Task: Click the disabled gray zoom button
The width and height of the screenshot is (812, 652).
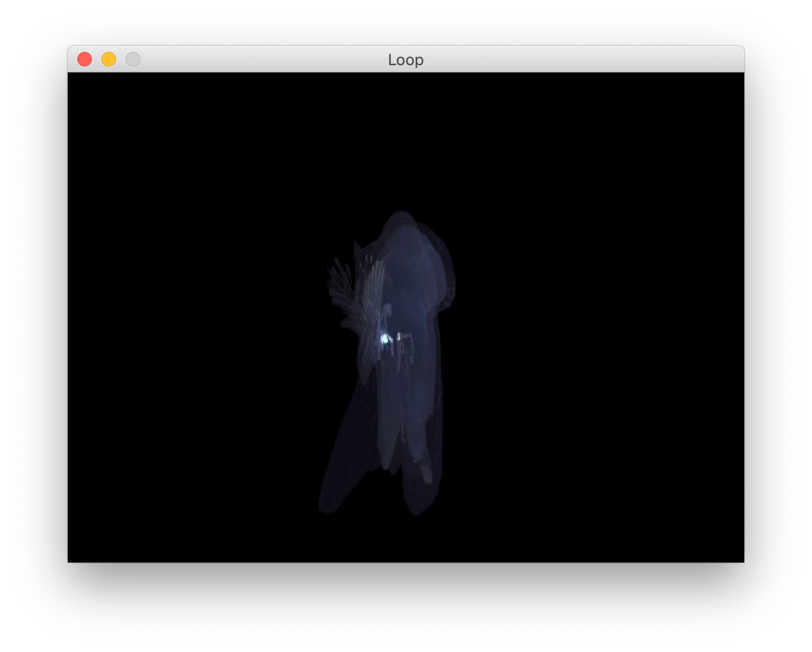Action: point(133,59)
